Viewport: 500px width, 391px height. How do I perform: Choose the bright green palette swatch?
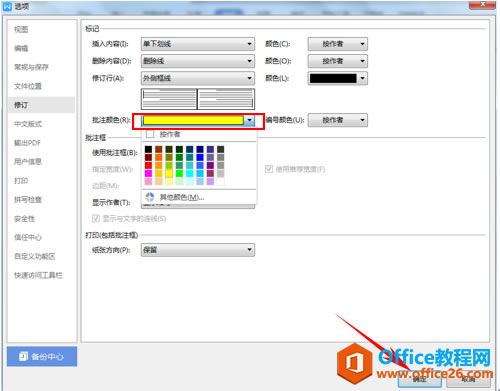tap(179, 173)
